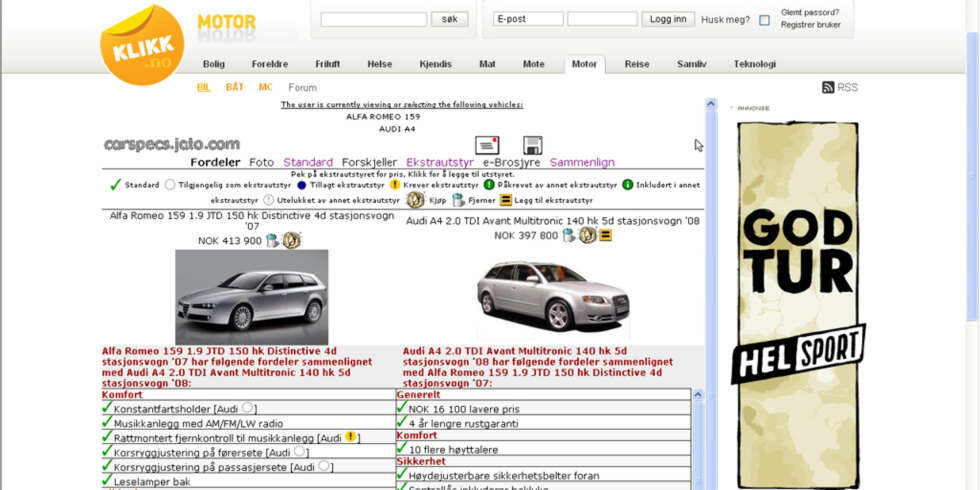Image resolution: width=980 pixels, height=490 pixels.
Task: Click the Logg inn button
Action: [668, 19]
